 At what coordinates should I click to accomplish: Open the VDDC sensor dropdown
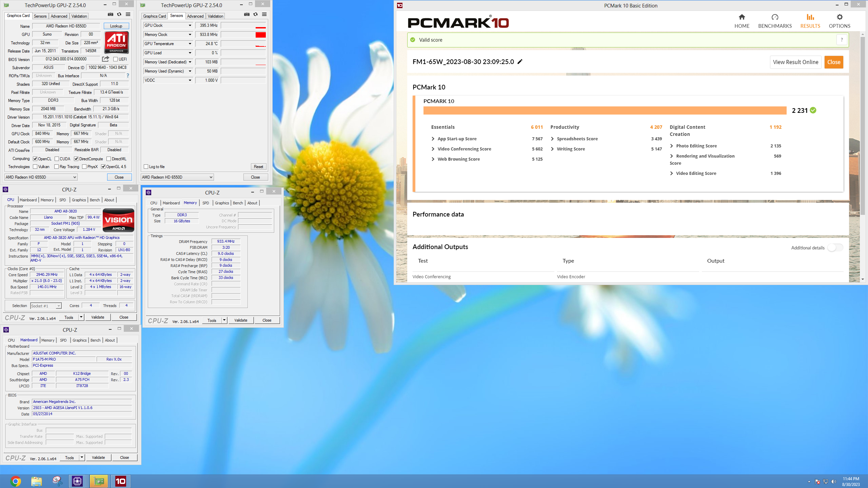pyautogui.click(x=190, y=80)
